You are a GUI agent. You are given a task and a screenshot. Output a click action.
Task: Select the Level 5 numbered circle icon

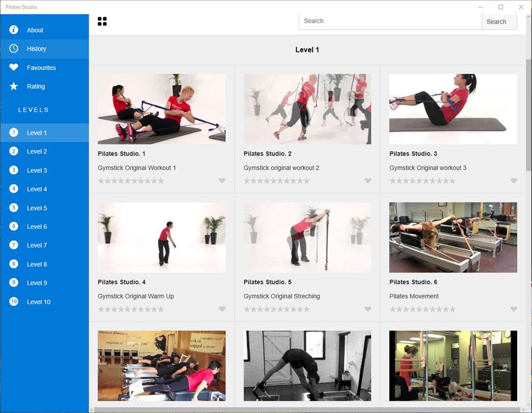14,208
